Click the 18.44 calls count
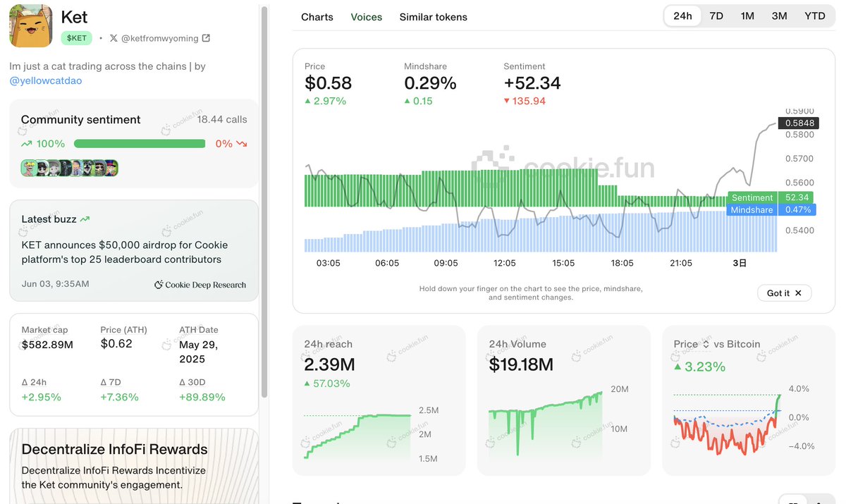Screen dimensions: 846x504 (x=222, y=120)
